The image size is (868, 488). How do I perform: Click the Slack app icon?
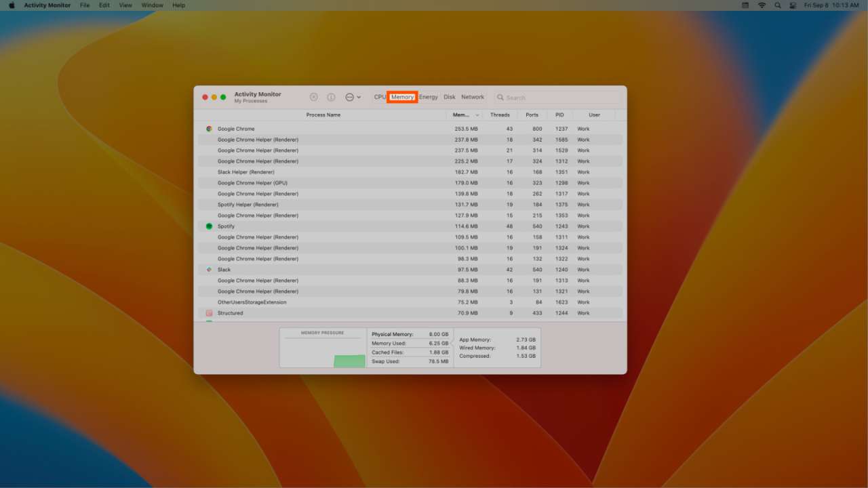[x=209, y=269]
